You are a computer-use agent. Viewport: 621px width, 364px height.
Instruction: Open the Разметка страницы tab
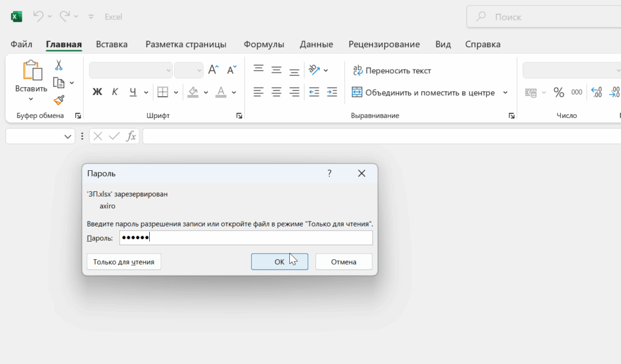click(186, 44)
